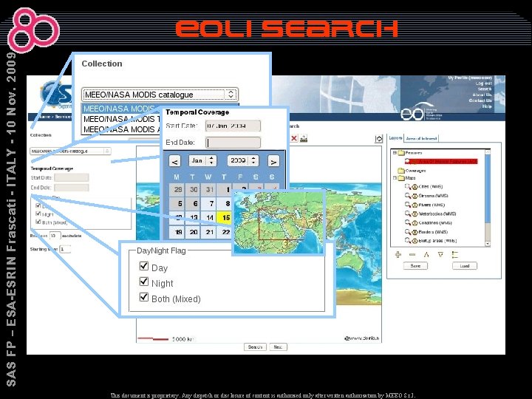This screenshot has width=532, height=399.
Task: Click the zoom icon for Built-up areas layer
Action: 407,241
